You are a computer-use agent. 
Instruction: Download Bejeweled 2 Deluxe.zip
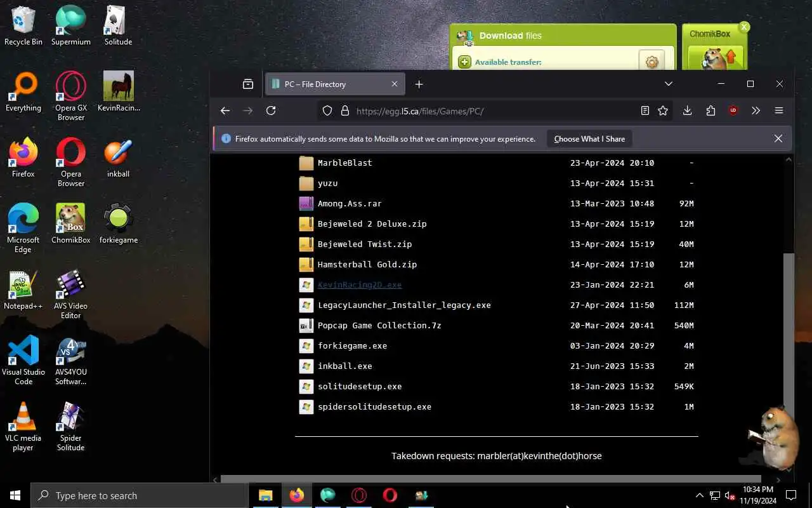372,224
